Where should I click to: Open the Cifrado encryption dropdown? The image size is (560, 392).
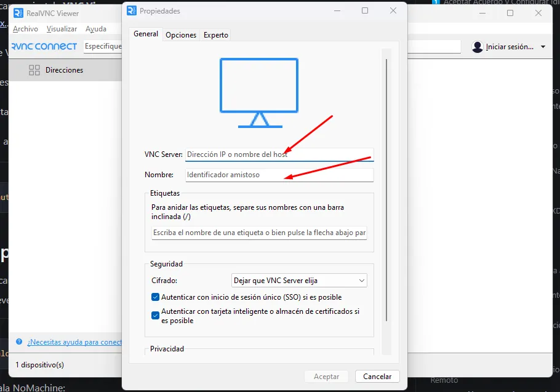click(x=299, y=281)
